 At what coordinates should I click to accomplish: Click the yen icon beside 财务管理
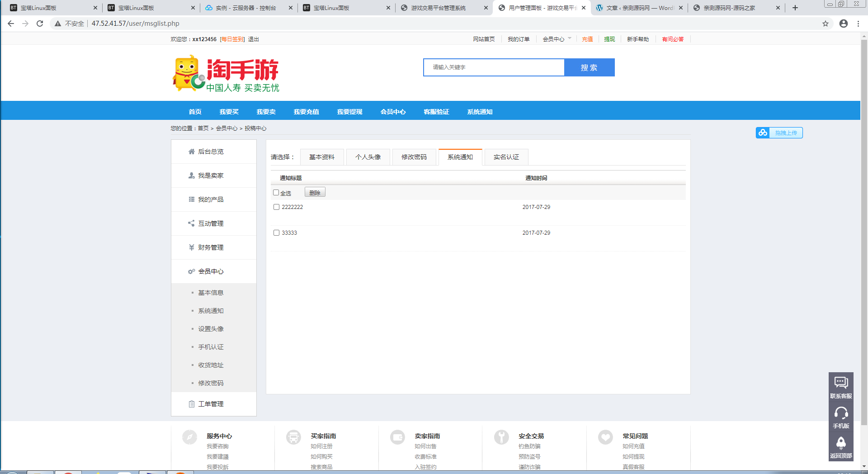click(x=191, y=247)
